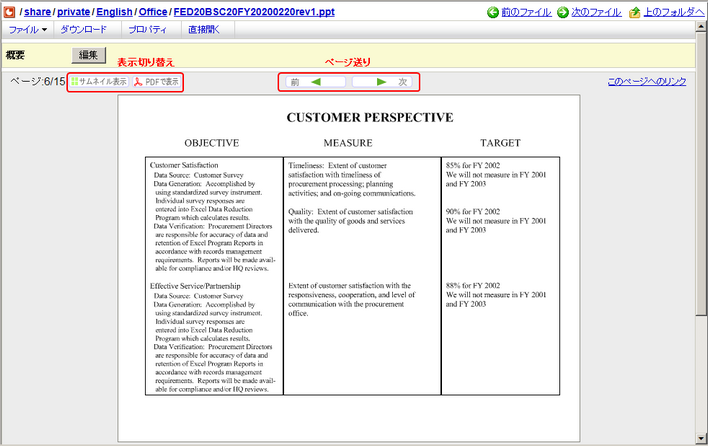Click the parent folder up icon
708x446 pixels.
point(635,12)
